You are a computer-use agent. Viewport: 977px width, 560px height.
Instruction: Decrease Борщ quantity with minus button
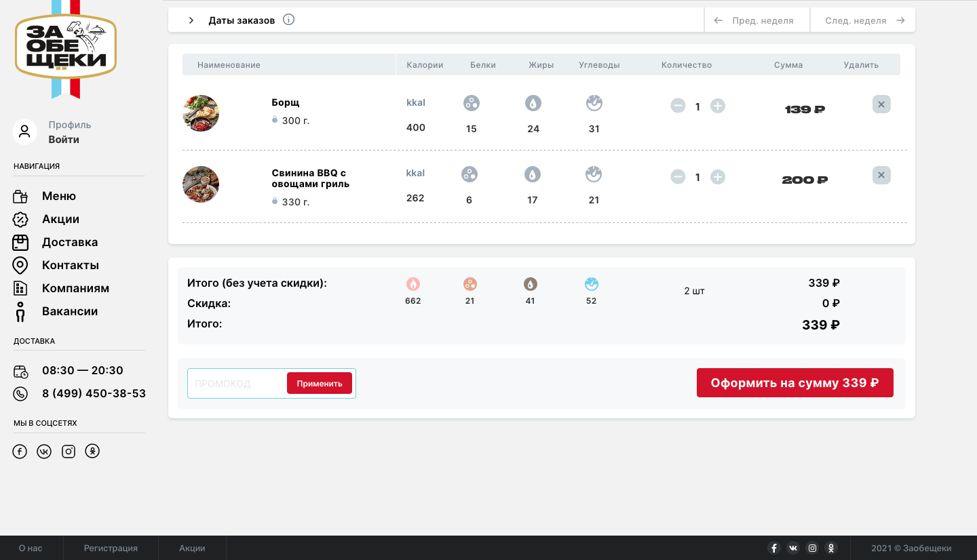(x=678, y=106)
